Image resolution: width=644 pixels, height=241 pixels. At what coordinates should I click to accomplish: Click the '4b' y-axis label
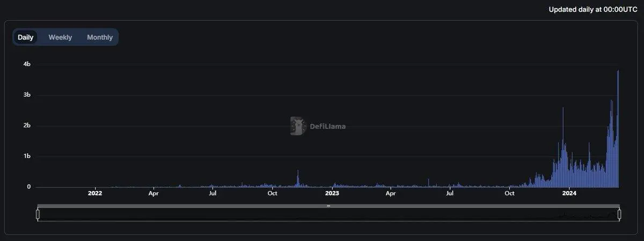pos(27,64)
